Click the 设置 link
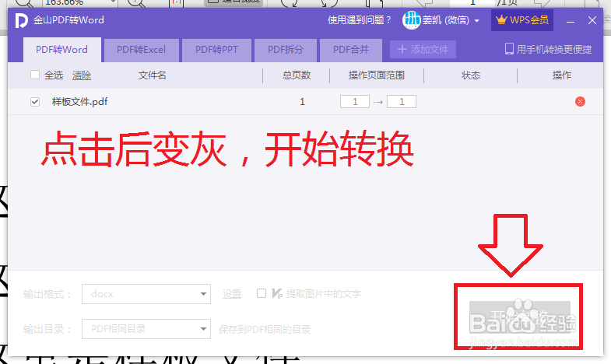Image resolution: width=611 pixels, height=364 pixels. 232,294
